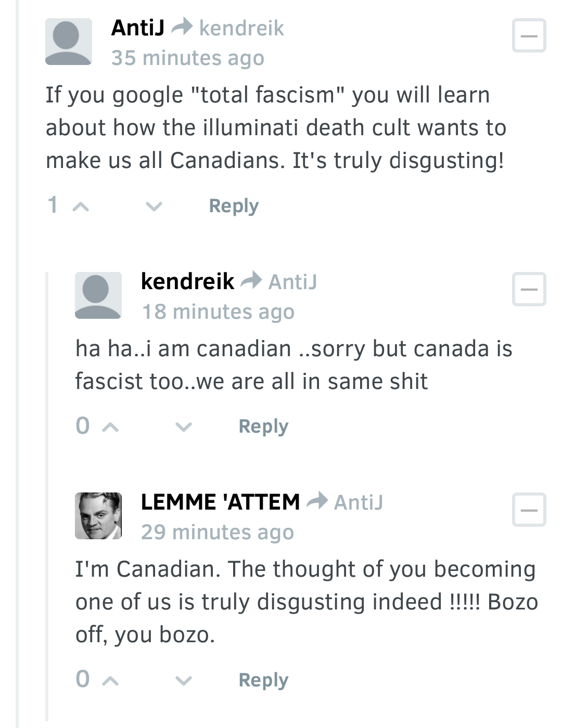The width and height of the screenshot is (562, 728).
Task: Click LEMME 'ATTEM's avatar photo
Action: click(x=98, y=516)
